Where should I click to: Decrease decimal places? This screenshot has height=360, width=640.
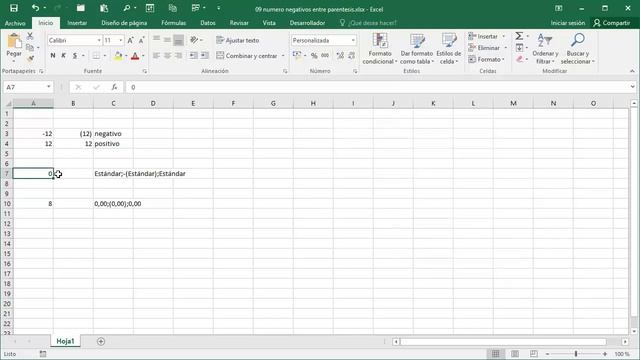[351, 56]
